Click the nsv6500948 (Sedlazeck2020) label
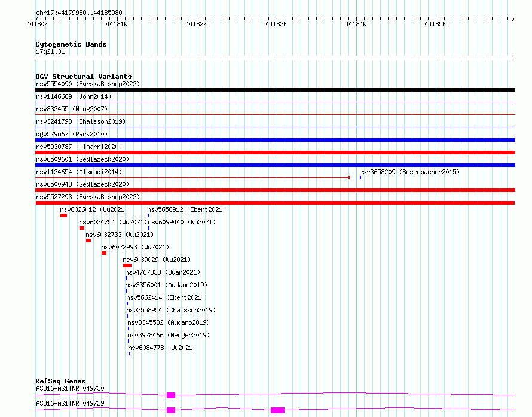 click(x=82, y=184)
